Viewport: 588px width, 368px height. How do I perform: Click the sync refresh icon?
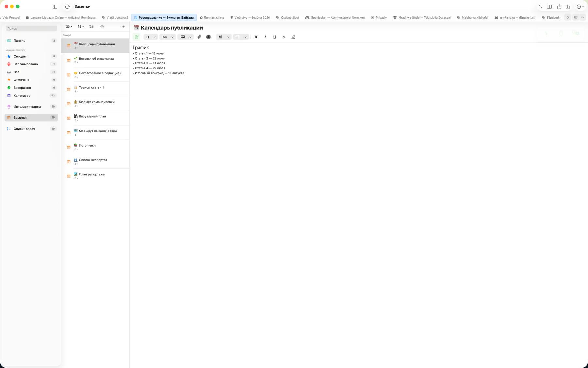(x=67, y=7)
